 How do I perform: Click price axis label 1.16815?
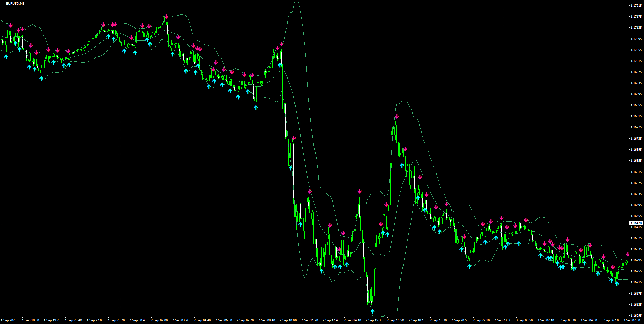[x=636, y=116]
